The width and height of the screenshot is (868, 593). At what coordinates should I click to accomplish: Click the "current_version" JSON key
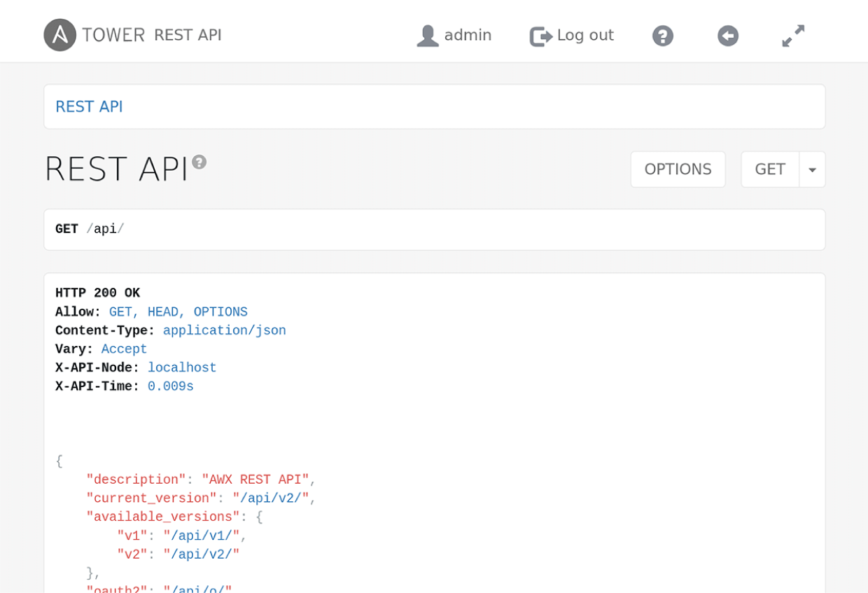click(x=151, y=498)
